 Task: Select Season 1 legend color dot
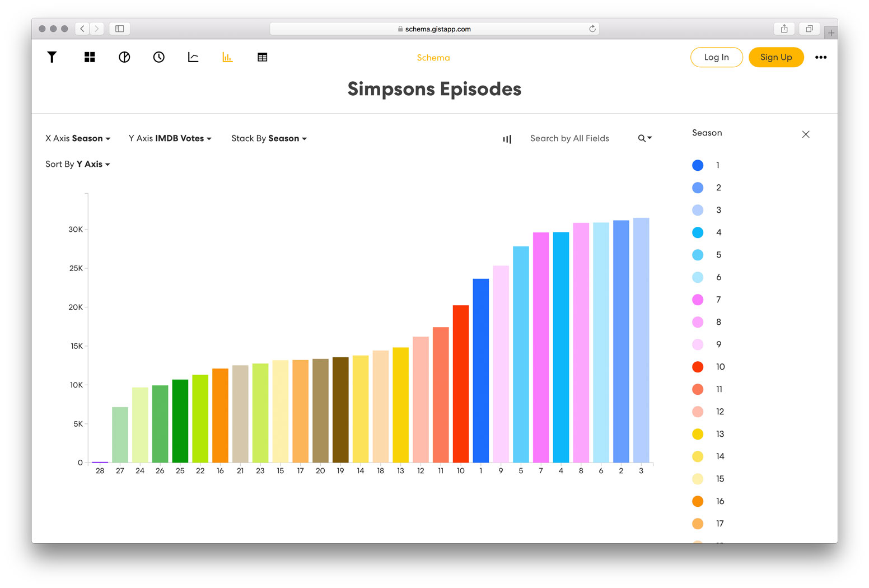coord(698,165)
